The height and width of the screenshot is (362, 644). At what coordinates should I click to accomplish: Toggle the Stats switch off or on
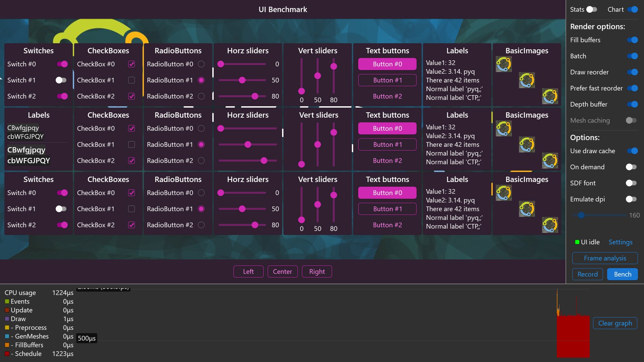coord(592,9)
